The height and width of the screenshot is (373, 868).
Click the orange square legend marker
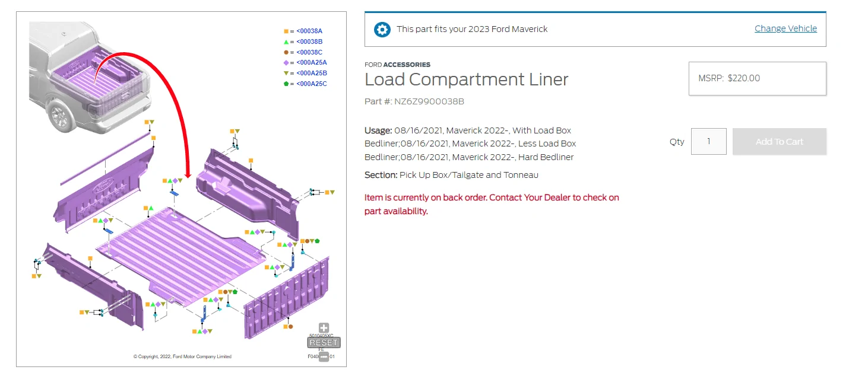click(x=286, y=31)
